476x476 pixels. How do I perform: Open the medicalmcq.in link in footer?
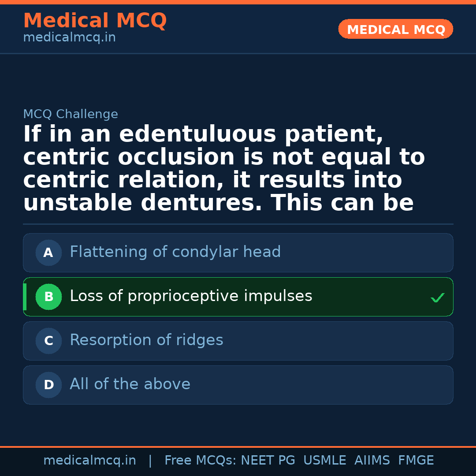pyautogui.click(x=89, y=461)
